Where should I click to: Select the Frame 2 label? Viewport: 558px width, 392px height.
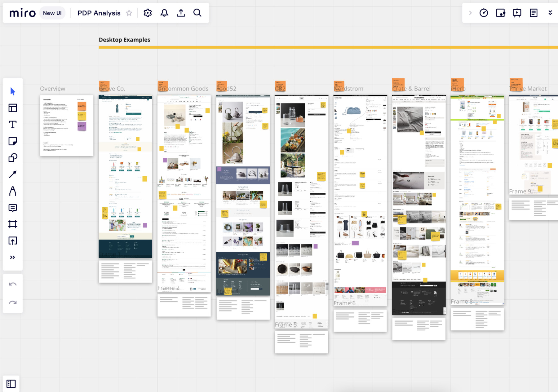click(x=168, y=288)
